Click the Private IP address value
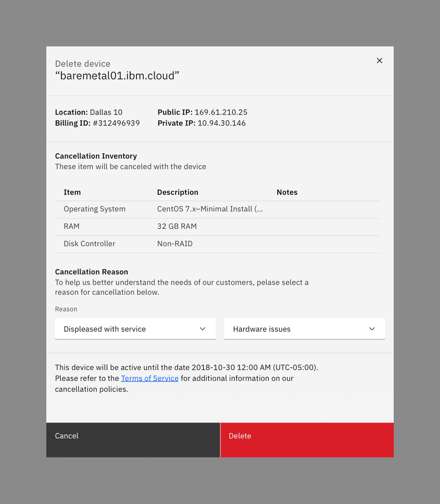Viewport: 440px width, 504px height. [x=222, y=123]
